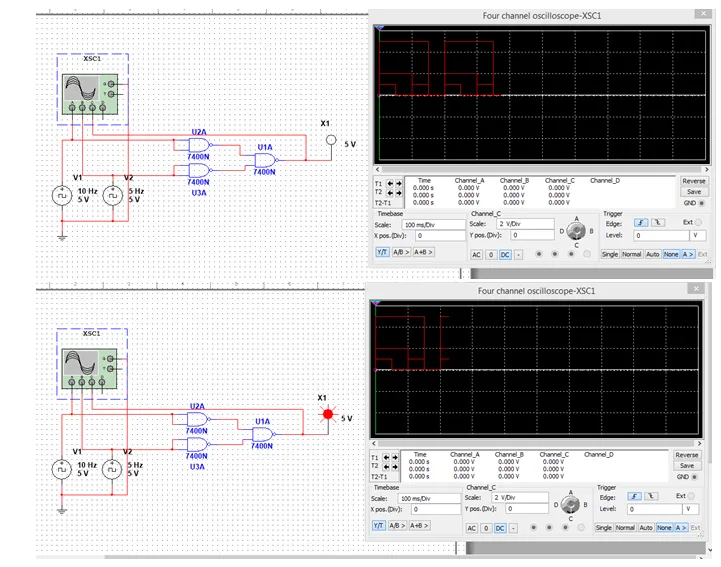Move T1 cursor right in top oscilloscope
The width and height of the screenshot is (721, 567).
point(398,185)
